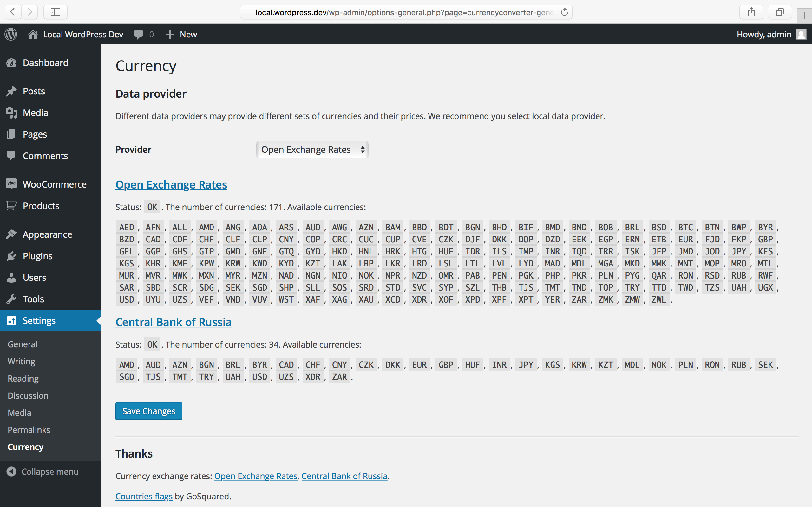
Task: Select the Products cart icon
Action: point(12,206)
